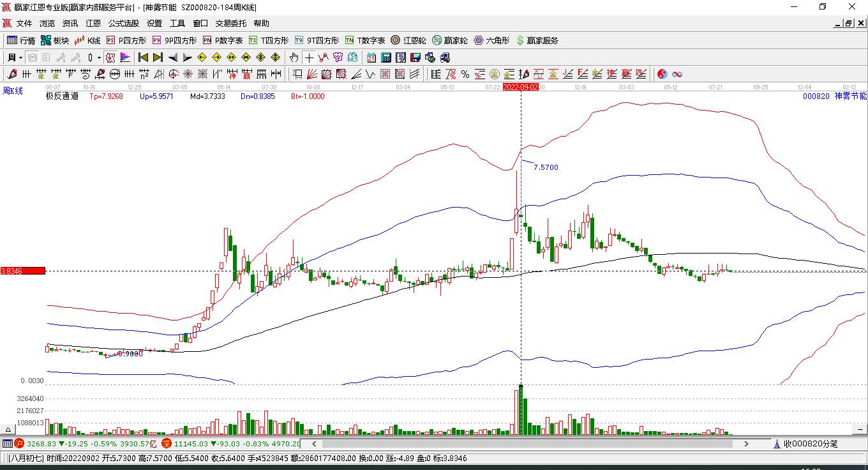Click the yellow diamond left-arrow icon

point(202,57)
